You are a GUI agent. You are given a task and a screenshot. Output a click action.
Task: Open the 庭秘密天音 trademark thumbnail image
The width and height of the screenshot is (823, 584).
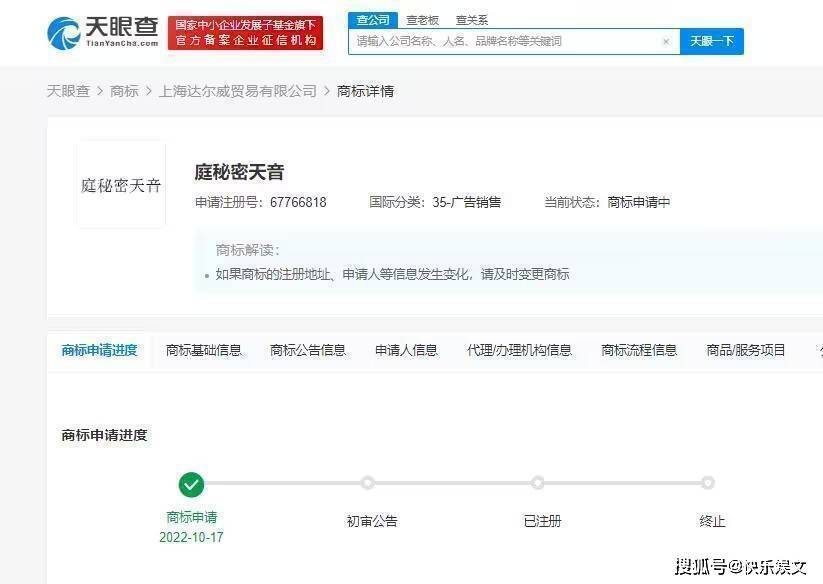(121, 185)
